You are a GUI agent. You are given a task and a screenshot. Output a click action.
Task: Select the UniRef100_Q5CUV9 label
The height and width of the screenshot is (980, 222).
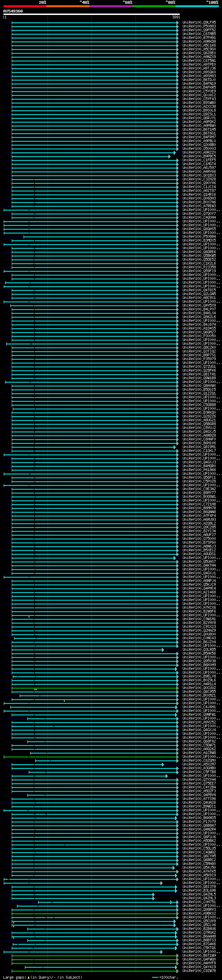click(x=199, y=921)
